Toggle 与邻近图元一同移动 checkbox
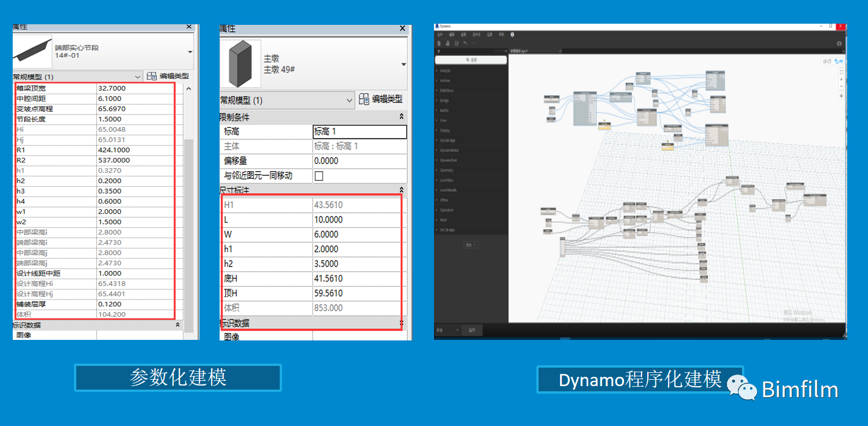 click(318, 176)
